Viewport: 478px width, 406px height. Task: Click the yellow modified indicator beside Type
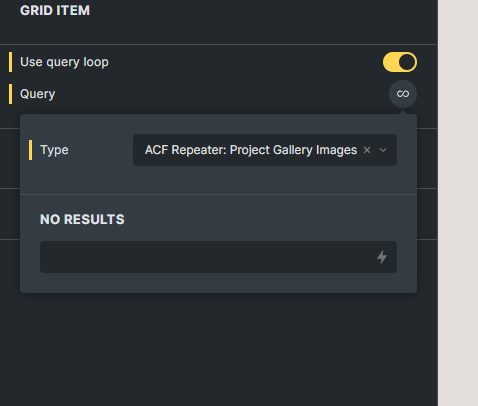point(31,150)
